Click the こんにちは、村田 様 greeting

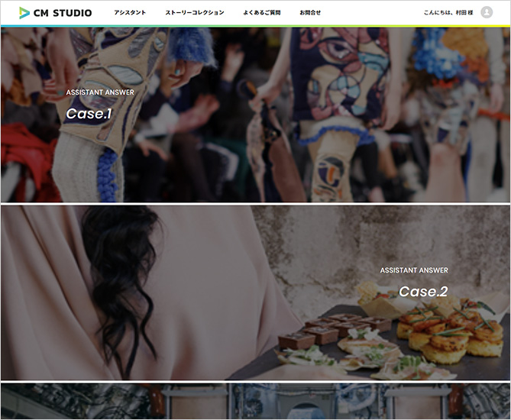[x=448, y=13]
